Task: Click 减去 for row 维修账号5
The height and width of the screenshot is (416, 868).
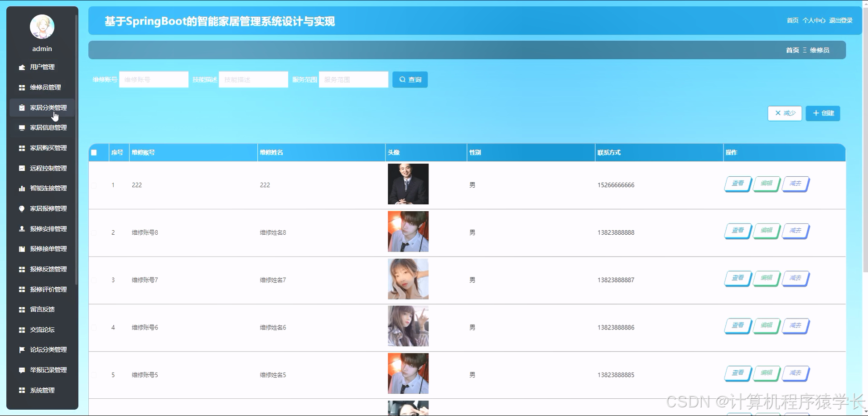Action: click(x=795, y=374)
